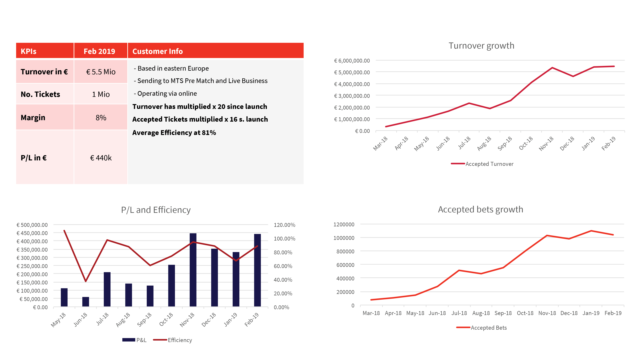644x362 pixels.
Task: Click the No. Tickets row label
Action: [40, 94]
